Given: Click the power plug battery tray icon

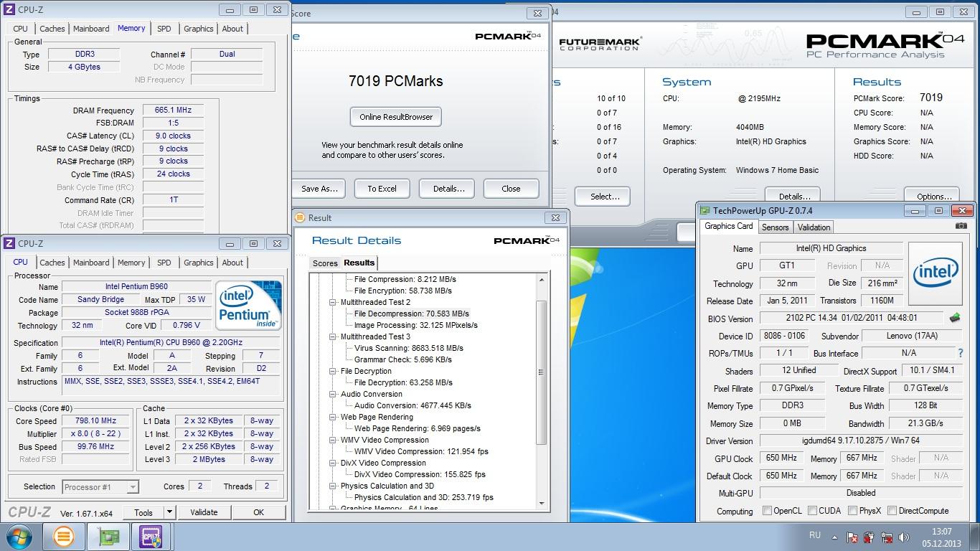Looking at the screenshot, I should [x=870, y=537].
